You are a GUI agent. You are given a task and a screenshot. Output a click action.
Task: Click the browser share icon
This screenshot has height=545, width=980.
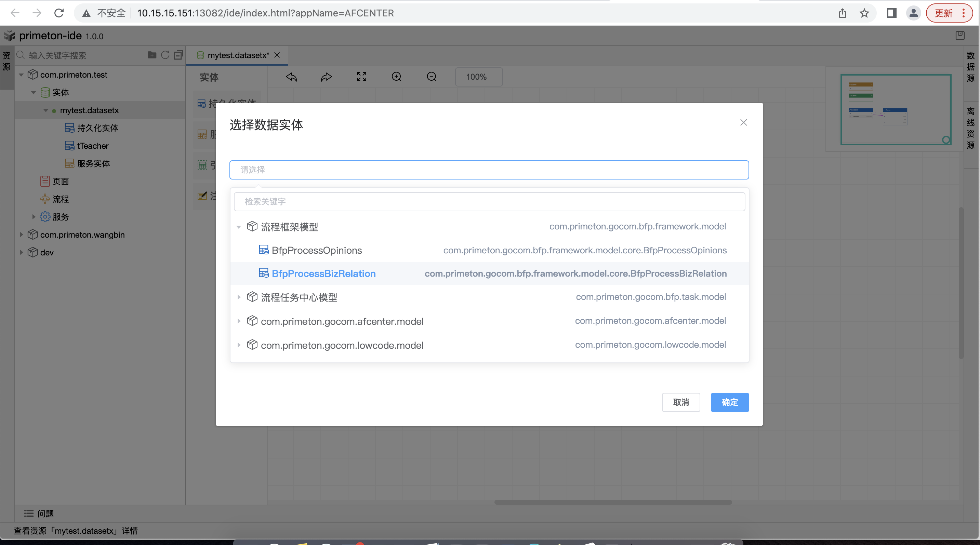tap(842, 13)
